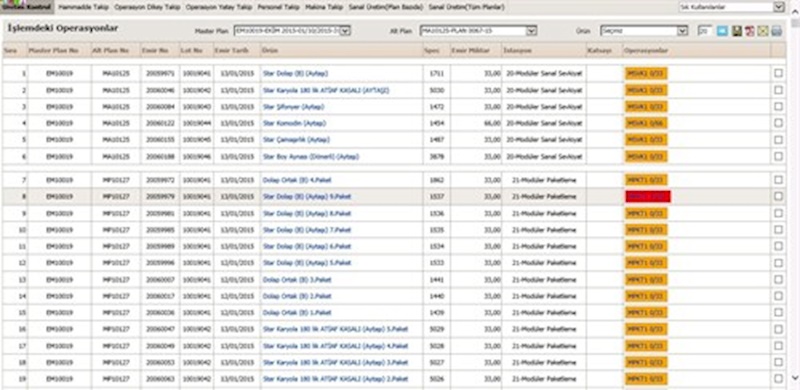Export to PDF with the red PDF icon
This screenshot has height=390, width=800.
(749, 31)
